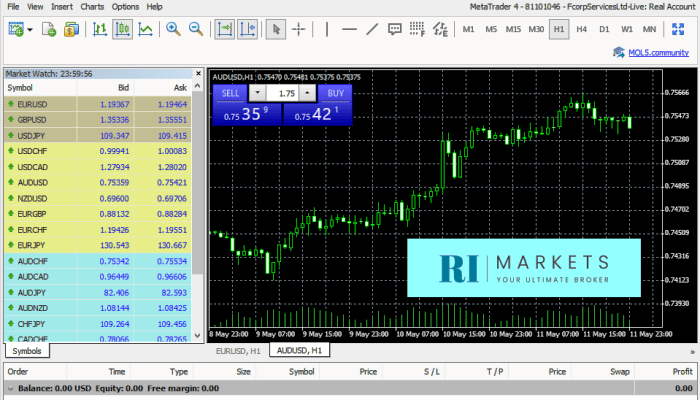Image resolution: width=700 pixels, height=400 pixels.
Task: Click the chart tabs scroll arrows
Action: point(692,352)
